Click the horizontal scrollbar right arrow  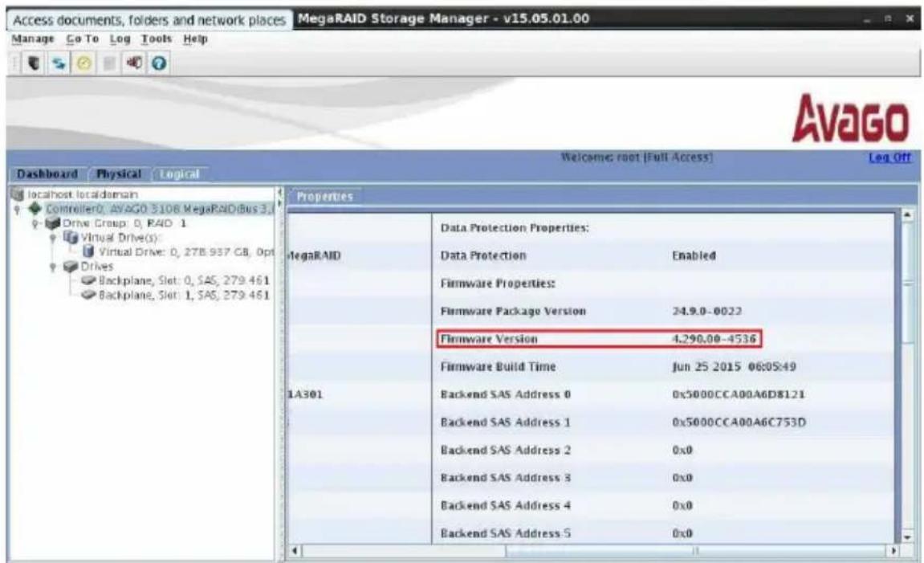pos(894,551)
